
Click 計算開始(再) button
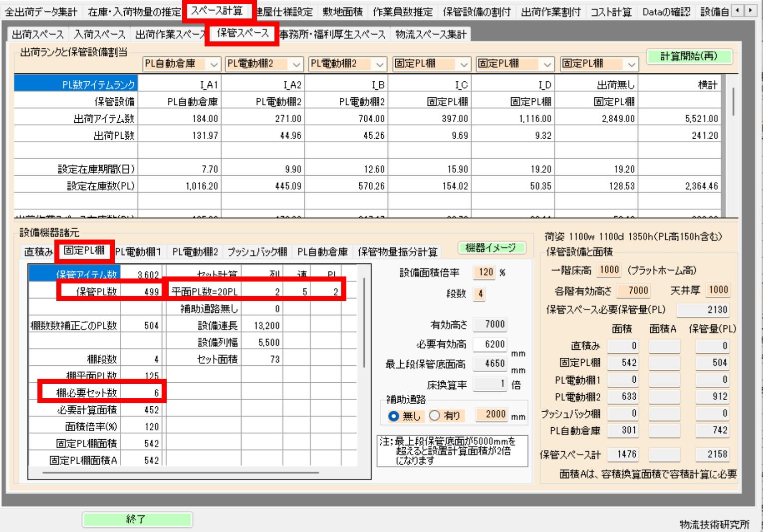coord(689,56)
